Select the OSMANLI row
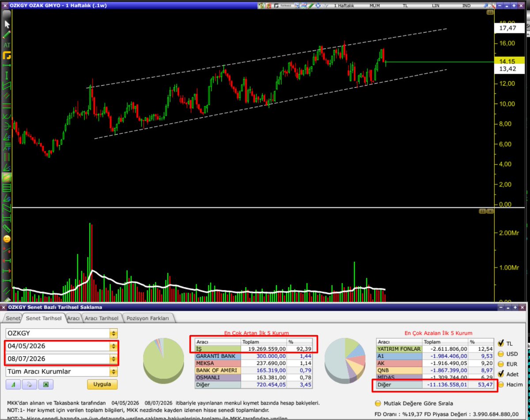This screenshot has width=530, height=420. click(254, 377)
